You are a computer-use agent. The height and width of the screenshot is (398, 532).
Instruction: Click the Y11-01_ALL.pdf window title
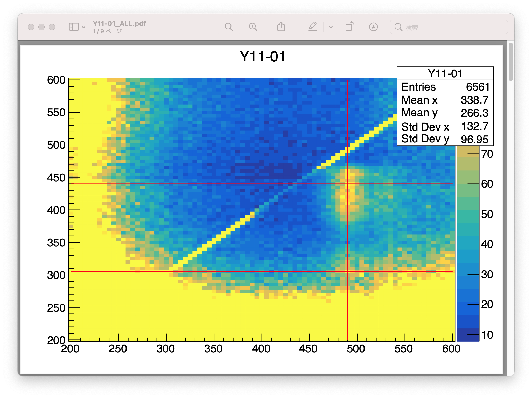click(x=119, y=24)
